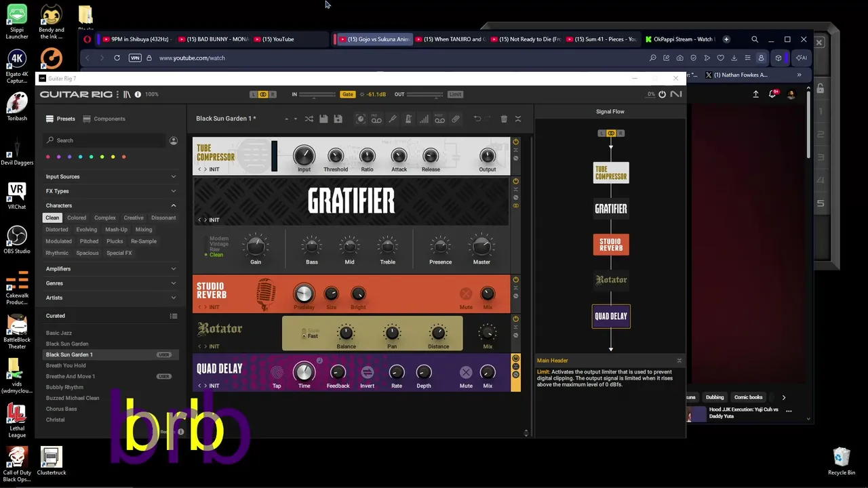Open VRChat desktop shortcut

point(17,196)
